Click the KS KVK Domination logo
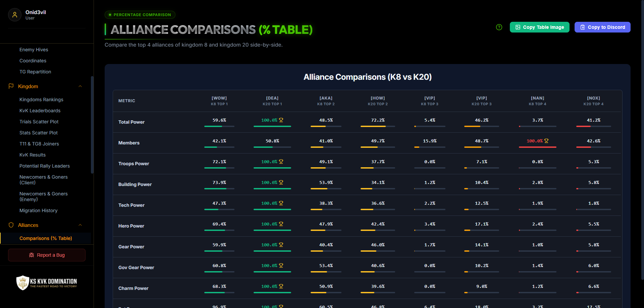Image resolution: width=644 pixels, height=308 pixels. 47,283
